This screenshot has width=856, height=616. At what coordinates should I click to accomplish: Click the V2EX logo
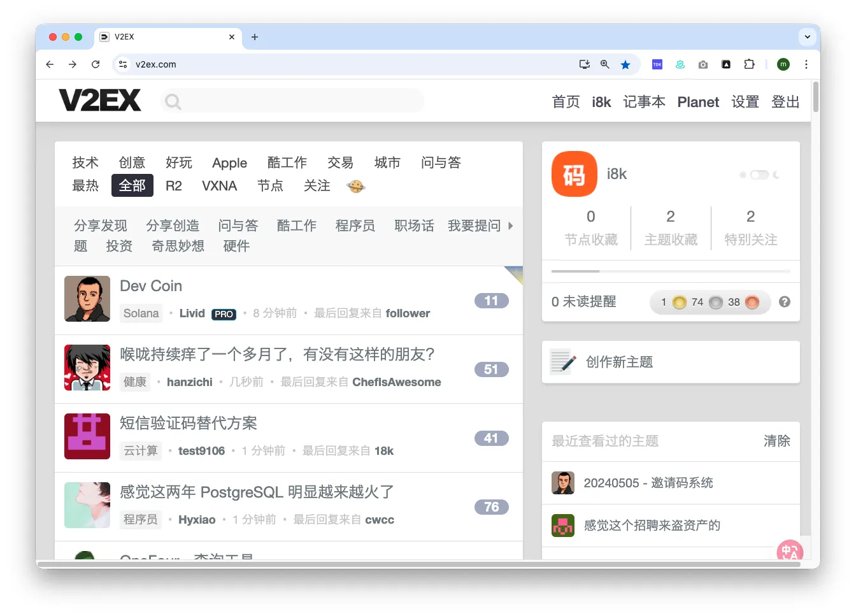coord(100,100)
